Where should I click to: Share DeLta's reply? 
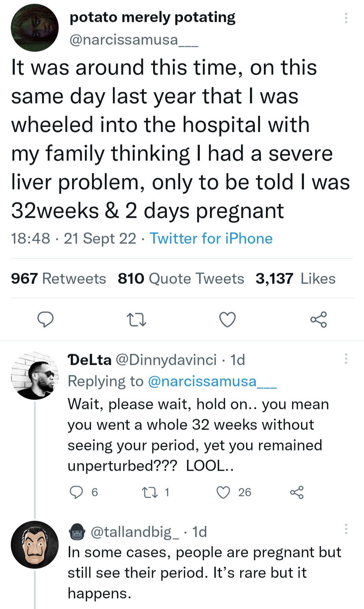(297, 492)
